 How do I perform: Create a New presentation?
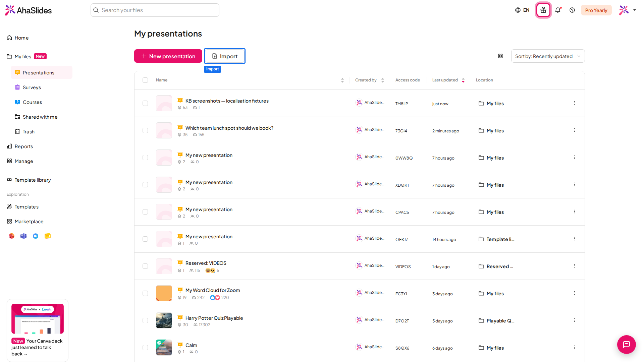[x=168, y=56]
